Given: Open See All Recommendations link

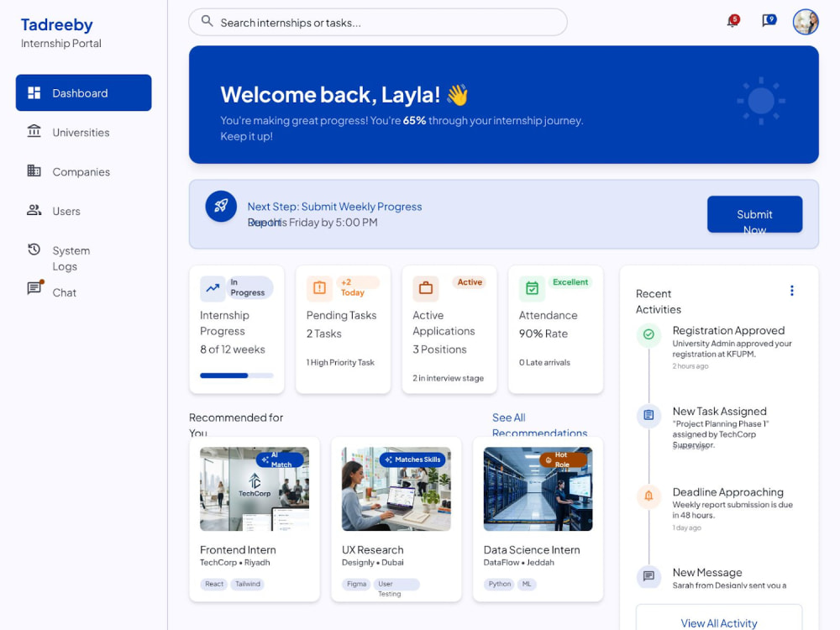Looking at the screenshot, I should tap(539, 425).
